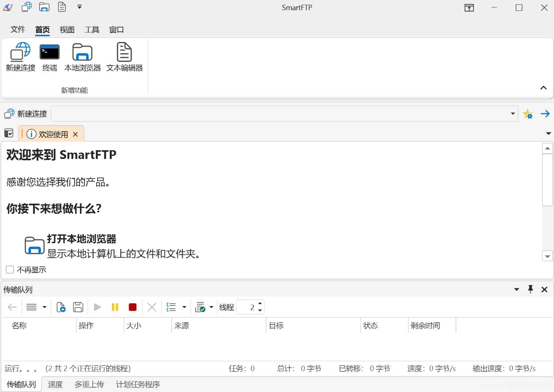Click the list view icon in the queue toolbar
Viewport: 554px width, 392px height.
[31, 307]
